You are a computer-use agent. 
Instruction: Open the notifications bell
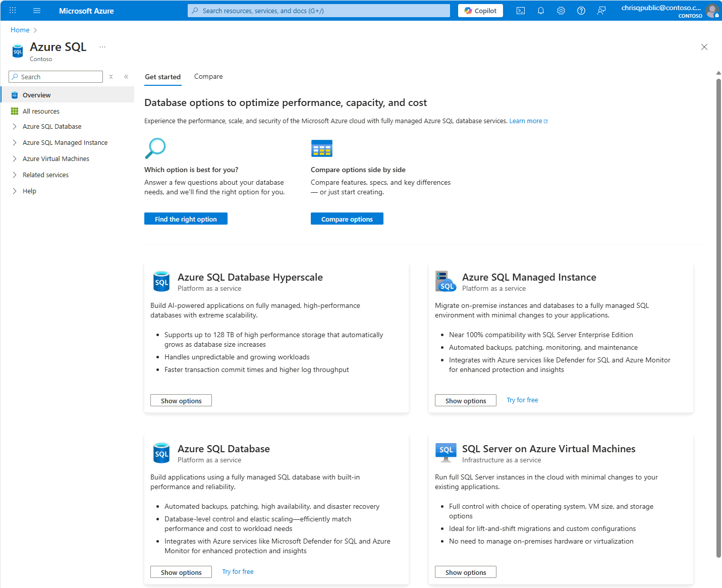pyautogui.click(x=541, y=10)
